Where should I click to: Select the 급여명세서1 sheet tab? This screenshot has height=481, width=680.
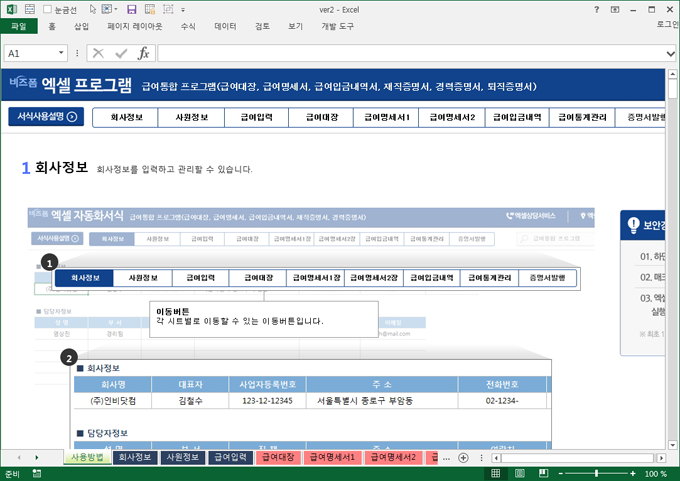pos(333,457)
